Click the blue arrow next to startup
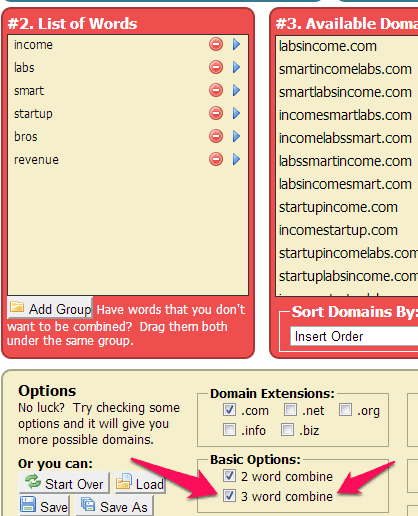The height and width of the screenshot is (516, 418). coord(236,113)
